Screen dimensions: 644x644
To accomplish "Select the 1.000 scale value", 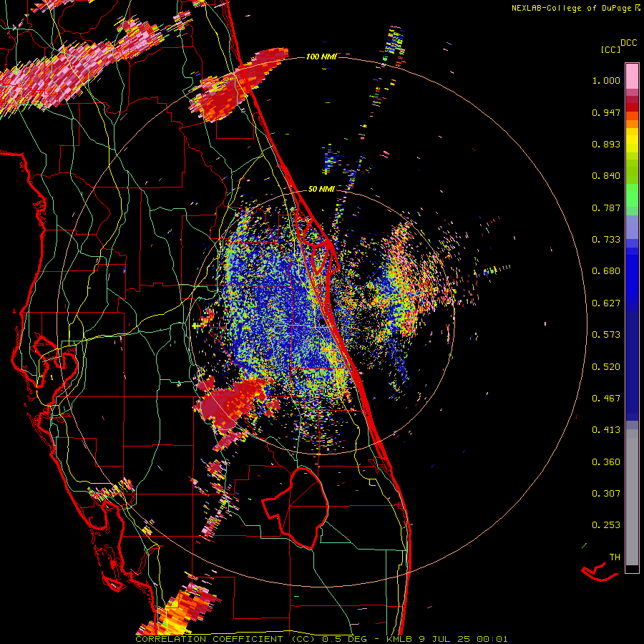I will point(606,80).
